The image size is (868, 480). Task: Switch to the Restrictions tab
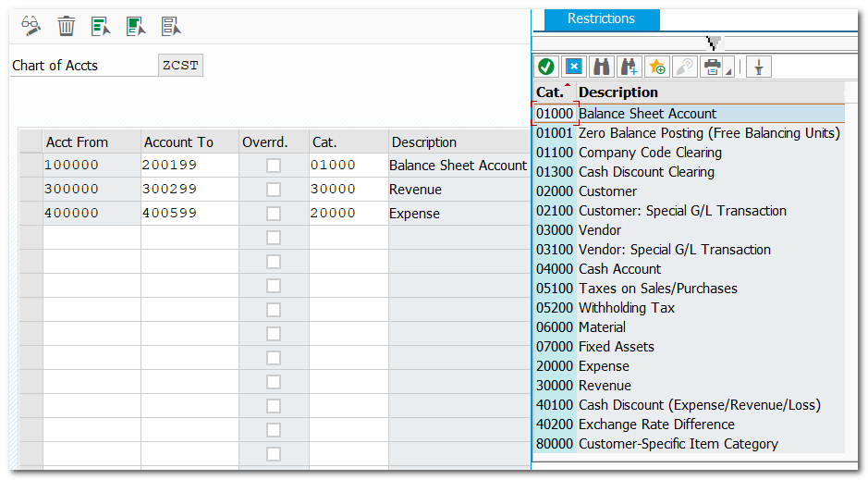coord(601,18)
